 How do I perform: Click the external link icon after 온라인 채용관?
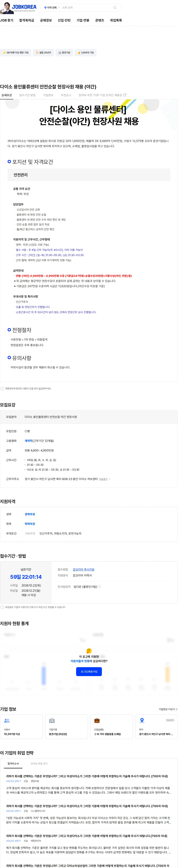(x=125, y=95)
